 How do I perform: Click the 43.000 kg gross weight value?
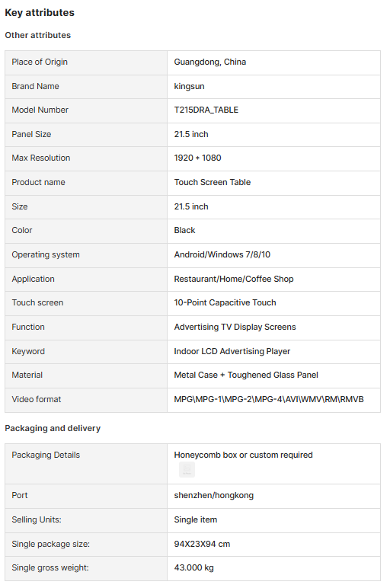click(x=193, y=567)
